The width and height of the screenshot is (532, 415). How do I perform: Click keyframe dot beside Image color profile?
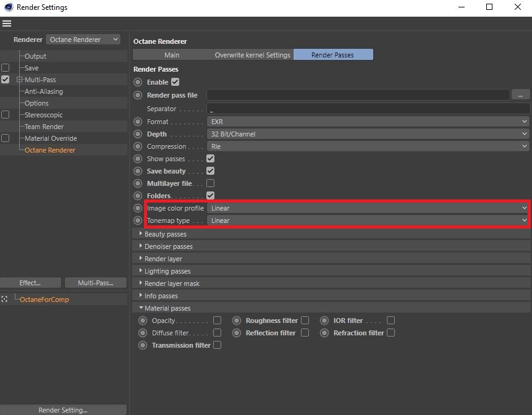tap(138, 208)
